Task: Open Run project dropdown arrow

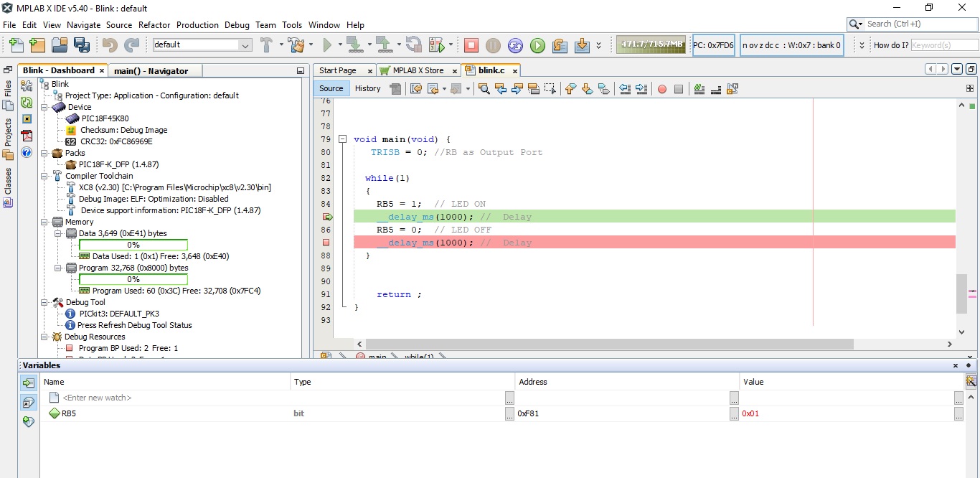Action: (339, 45)
